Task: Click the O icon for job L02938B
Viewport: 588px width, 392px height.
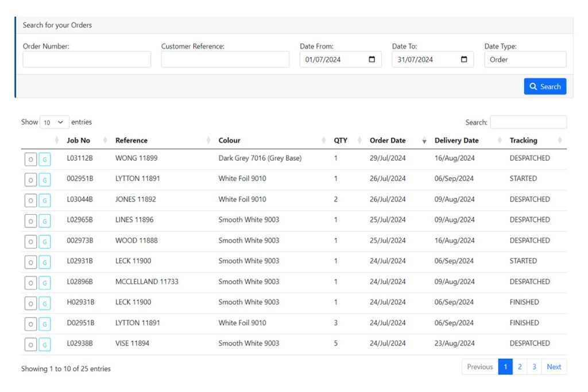Action: click(x=31, y=345)
